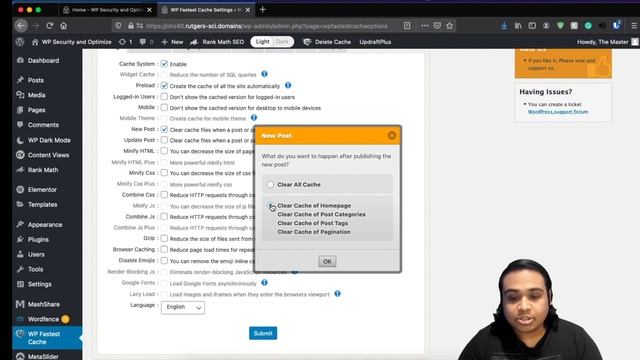
Task: Open the browser library icon
Action: [x=518, y=26]
